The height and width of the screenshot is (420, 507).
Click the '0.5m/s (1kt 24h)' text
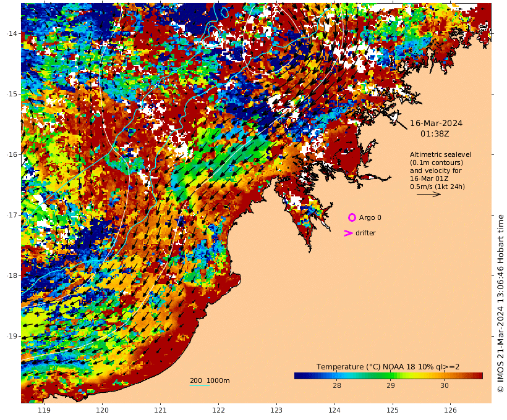tap(438, 187)
